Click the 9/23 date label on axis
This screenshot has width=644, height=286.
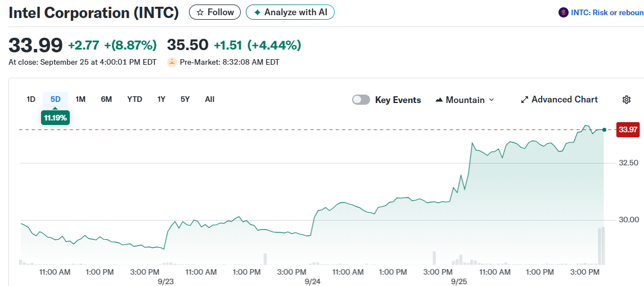tap(165, 281)
